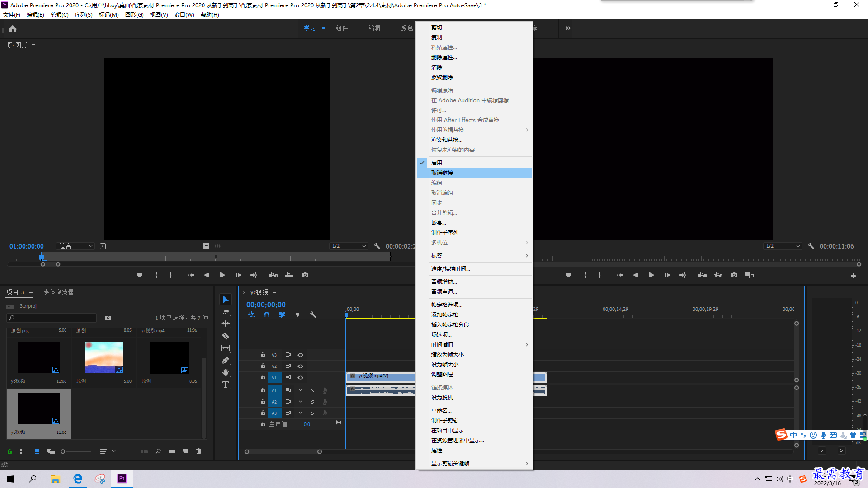This screenshot has width=868, height=488.
Task: Open timeline display settings wrench
Action: click(312, 314)
